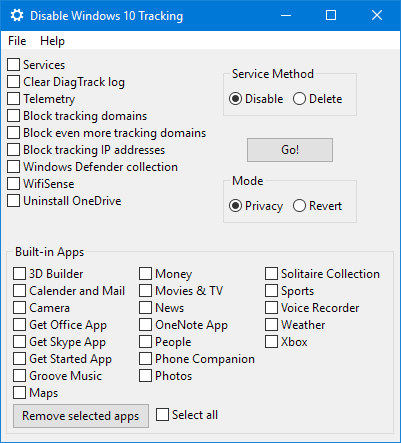The height and width of the screenshot is (443, 401).
Task: Check the Weather app
Action: coord(271,325)
